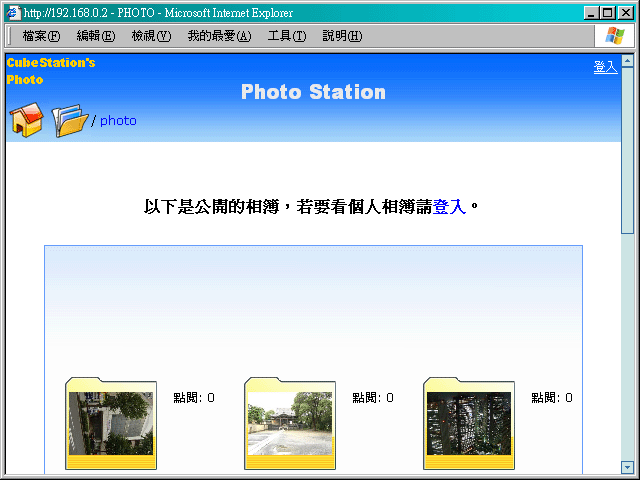Click 點閱: 0 beside the night city album

coord(552,398)
